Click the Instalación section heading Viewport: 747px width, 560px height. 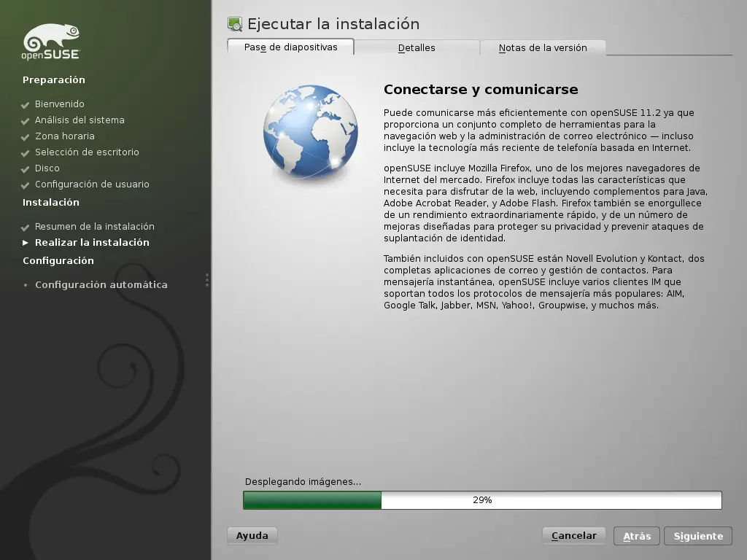click(51, 203)
